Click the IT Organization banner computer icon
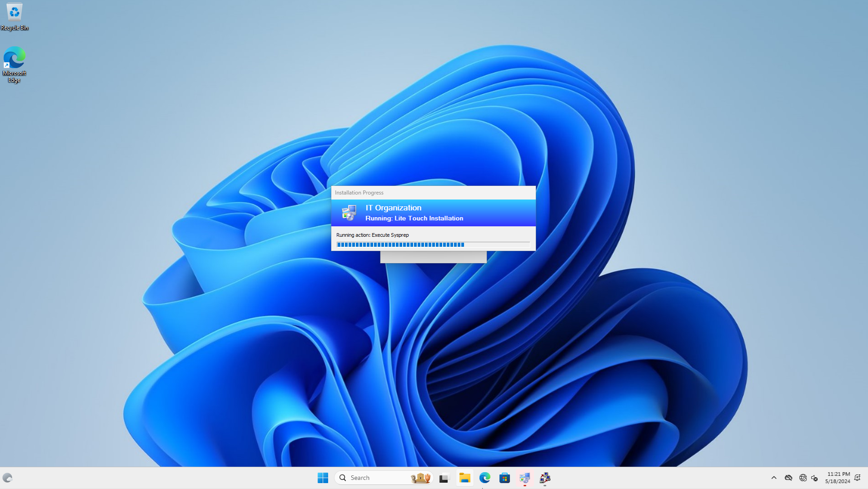 coord(349,213)
